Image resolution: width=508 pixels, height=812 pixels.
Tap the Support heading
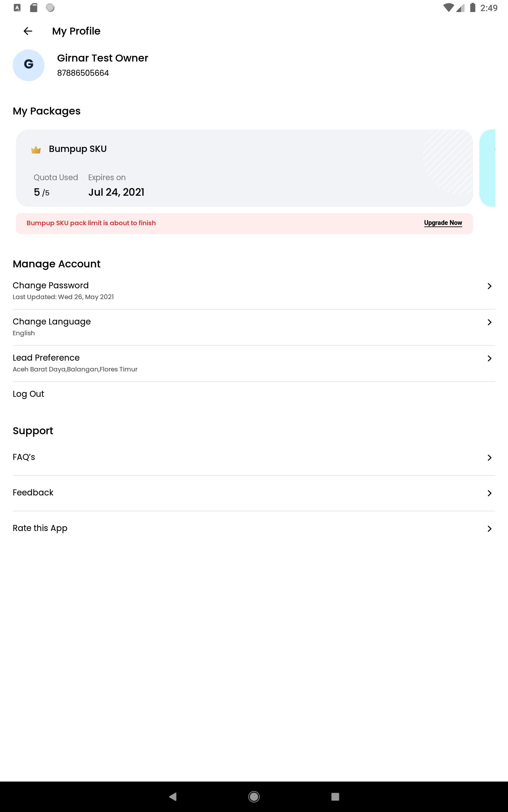click(33, 431)
